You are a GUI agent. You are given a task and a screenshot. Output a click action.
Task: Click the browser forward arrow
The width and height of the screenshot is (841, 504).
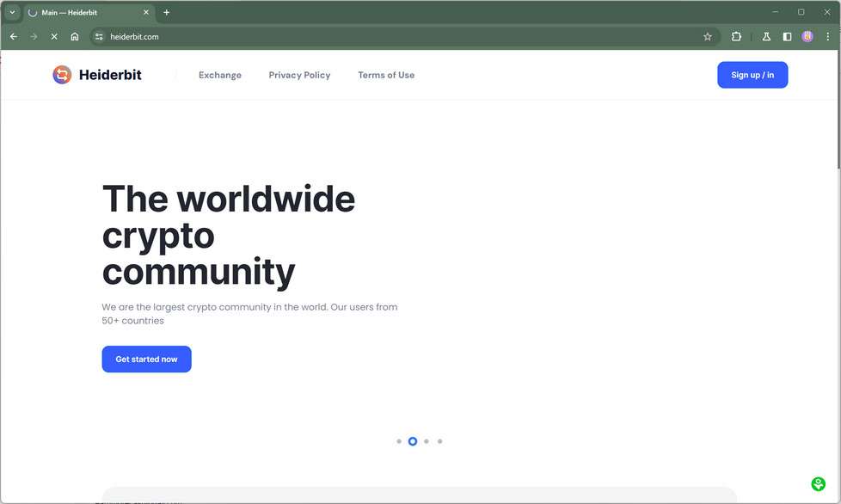[34, 36]
